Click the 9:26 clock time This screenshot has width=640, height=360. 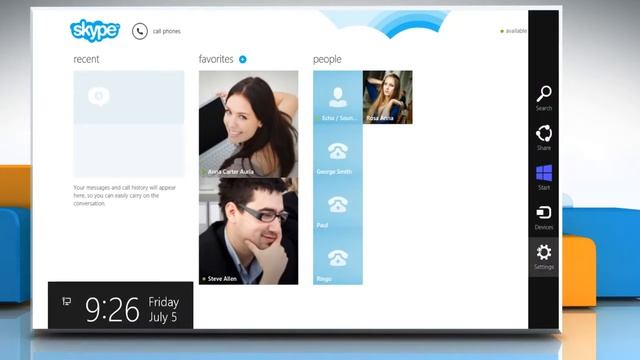click(112, 310)
